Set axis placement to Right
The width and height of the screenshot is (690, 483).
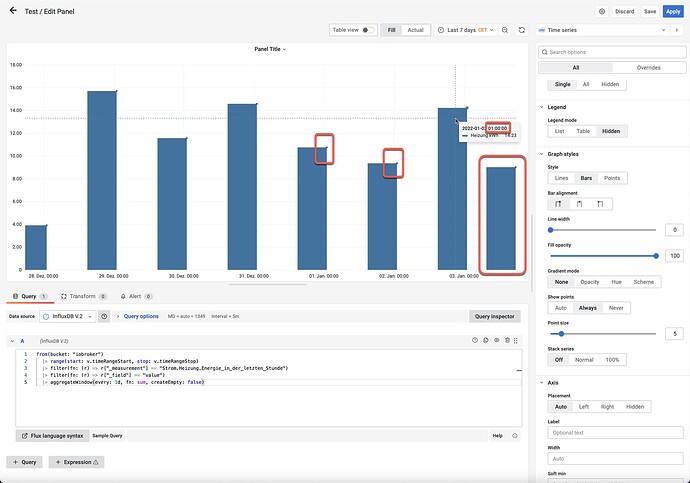tap(607, 407)
